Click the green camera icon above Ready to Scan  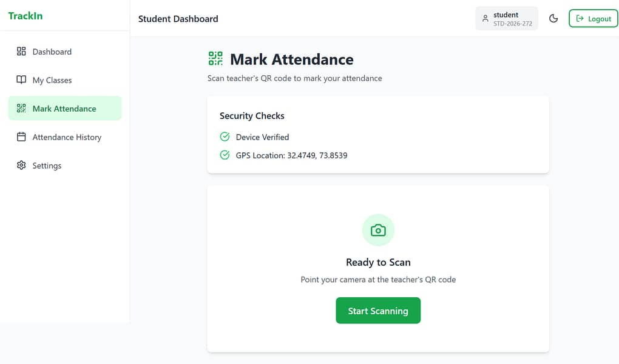point(378,230)
